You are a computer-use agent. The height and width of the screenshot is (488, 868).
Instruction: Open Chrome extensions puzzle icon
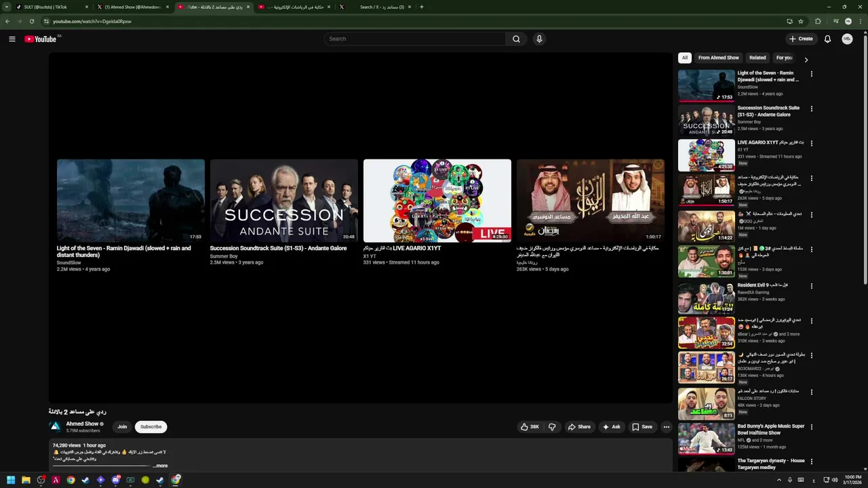coord(818,21)
